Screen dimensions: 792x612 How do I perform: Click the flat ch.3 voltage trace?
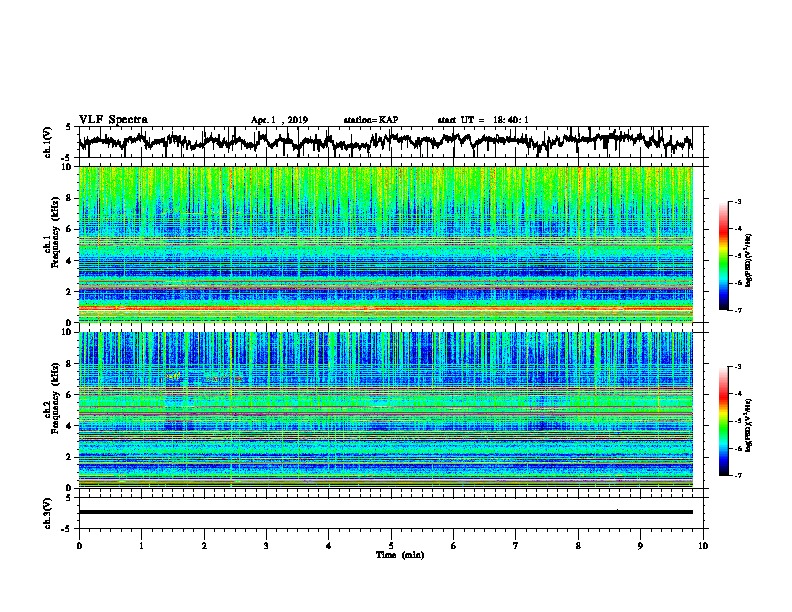coord(385,512)
